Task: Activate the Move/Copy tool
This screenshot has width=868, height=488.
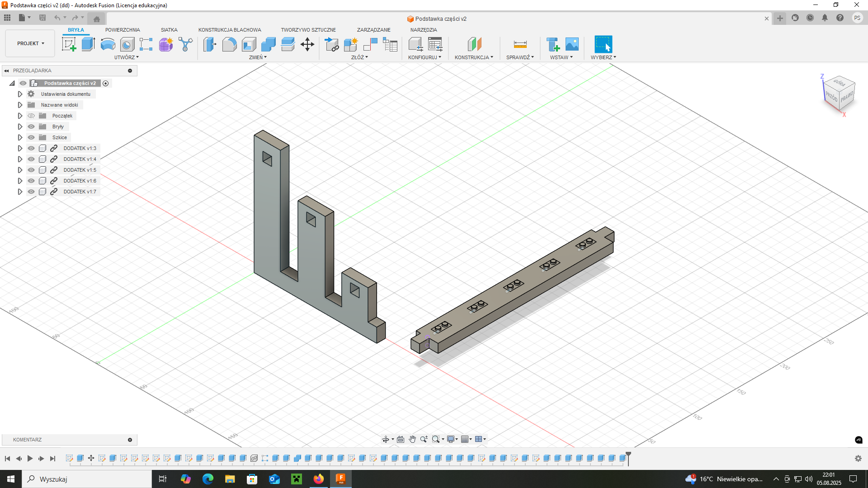Action: point(307,44)
